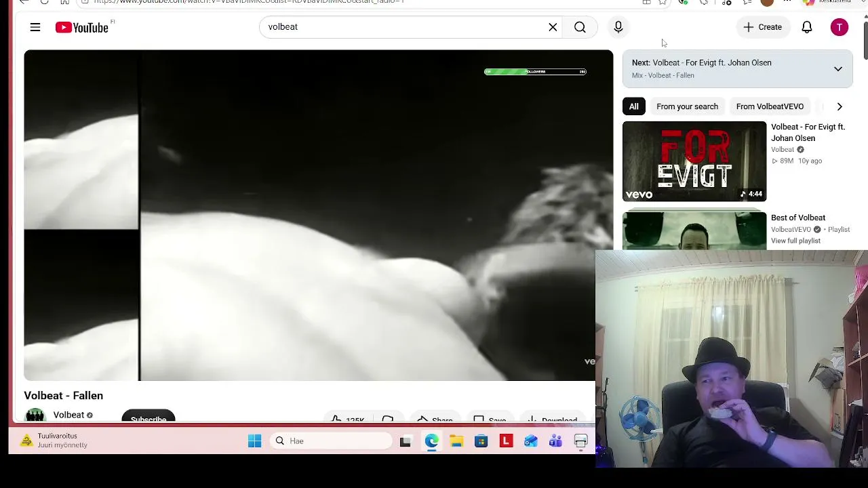Start voice search with microphone icon

coord(618,27)
